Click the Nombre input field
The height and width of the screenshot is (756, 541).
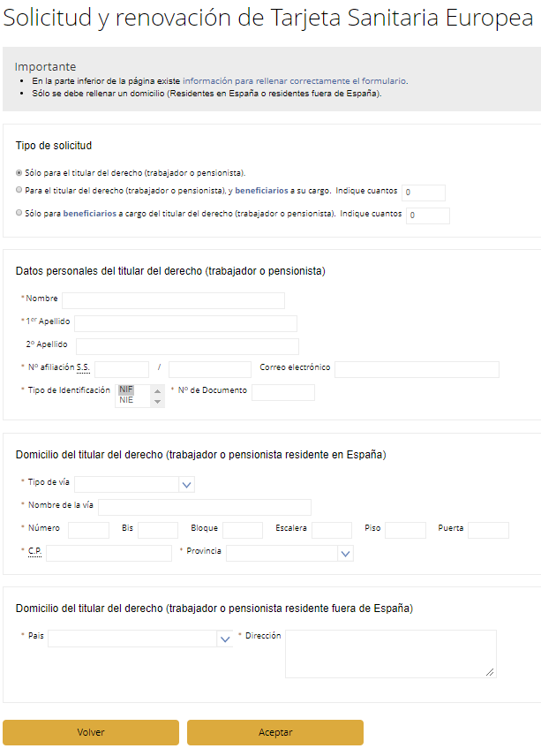point(173,300)
